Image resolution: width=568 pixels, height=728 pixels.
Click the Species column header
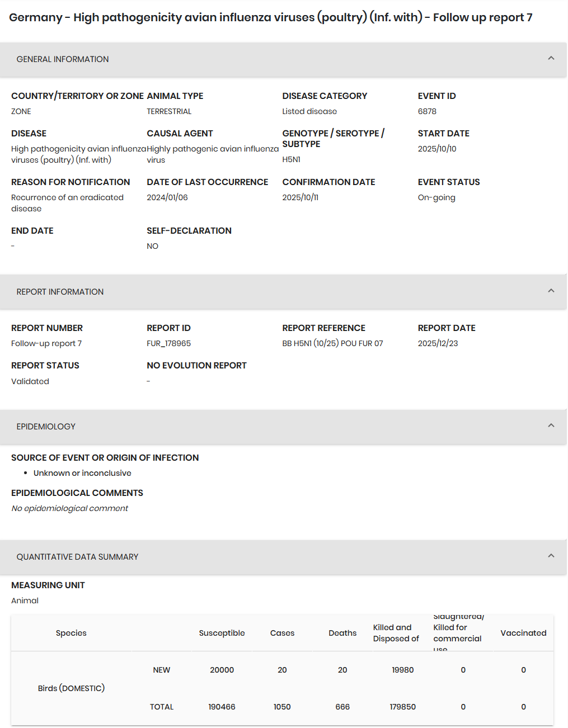tap(71, 633)
